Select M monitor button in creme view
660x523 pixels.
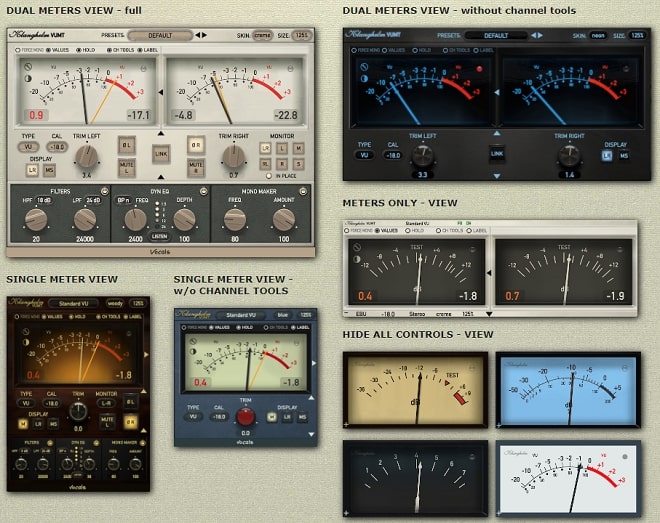point(298,148)
